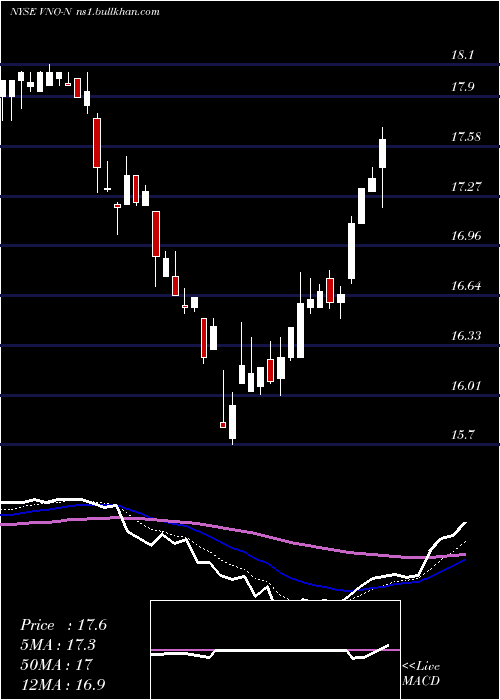Click the 16.01 price axis label
The height and width of the screenshot is (700, 500).
point(466,385)
